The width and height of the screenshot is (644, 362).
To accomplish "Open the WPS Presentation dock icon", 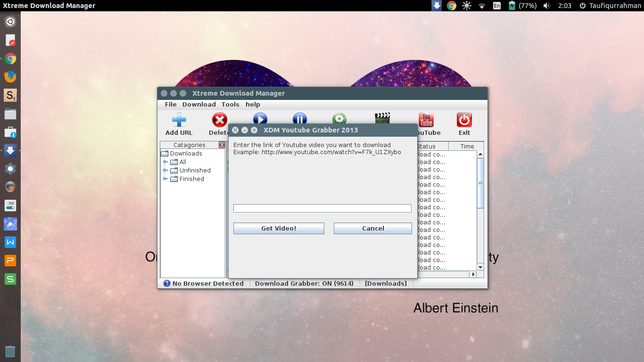I will click(10, 261).
